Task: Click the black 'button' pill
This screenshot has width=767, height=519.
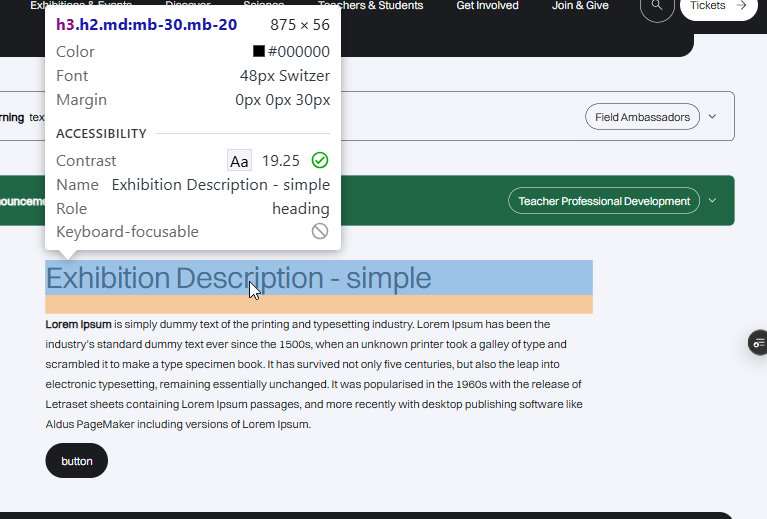Action: click(x=77, y=461)
